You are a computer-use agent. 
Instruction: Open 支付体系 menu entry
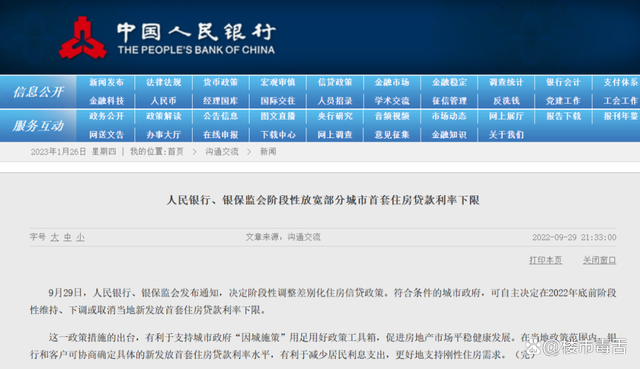pos(620,82)
